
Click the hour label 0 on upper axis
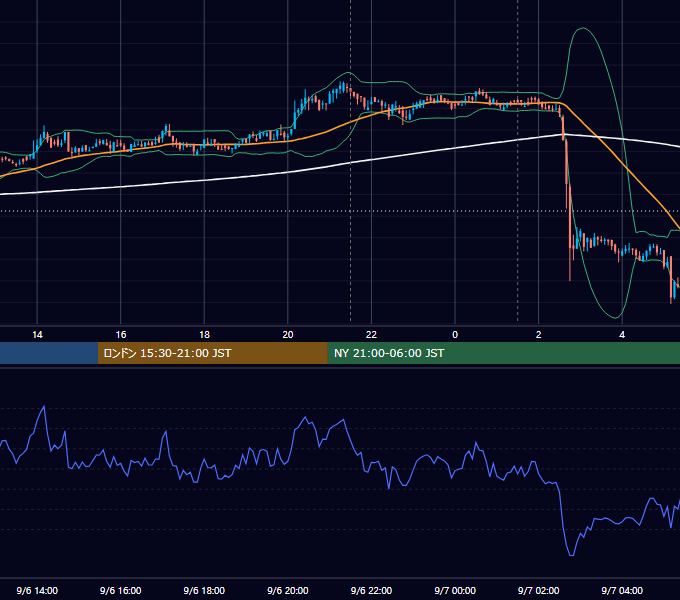click(455, 335)
